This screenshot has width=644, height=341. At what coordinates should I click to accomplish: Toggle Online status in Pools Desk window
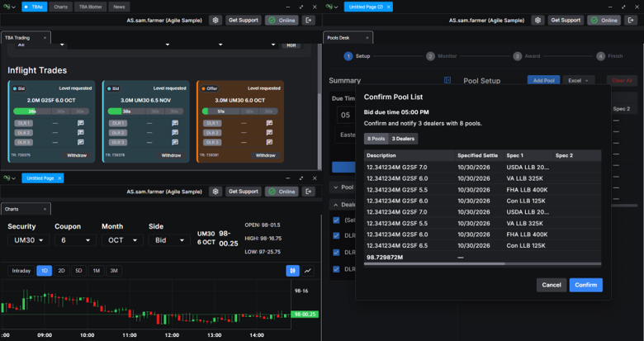pyautogui.click(x=604, y=20)
